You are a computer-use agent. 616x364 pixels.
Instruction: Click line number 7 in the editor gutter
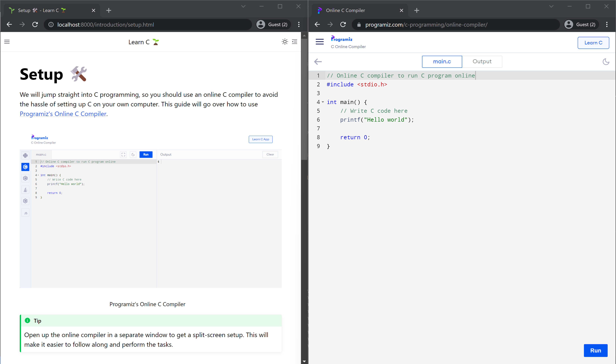click(x=318, y=128)
